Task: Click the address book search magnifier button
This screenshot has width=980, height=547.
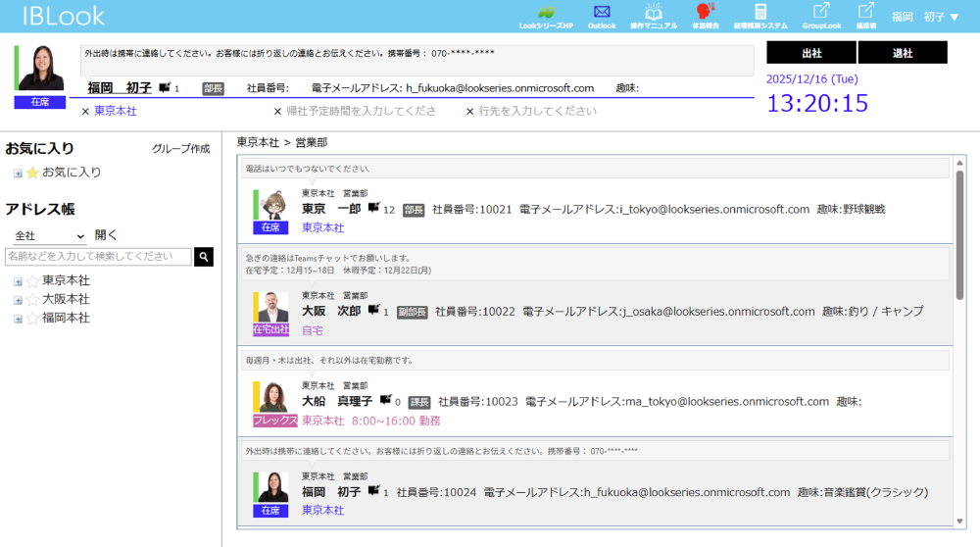Action: click(x=204, y=257)
